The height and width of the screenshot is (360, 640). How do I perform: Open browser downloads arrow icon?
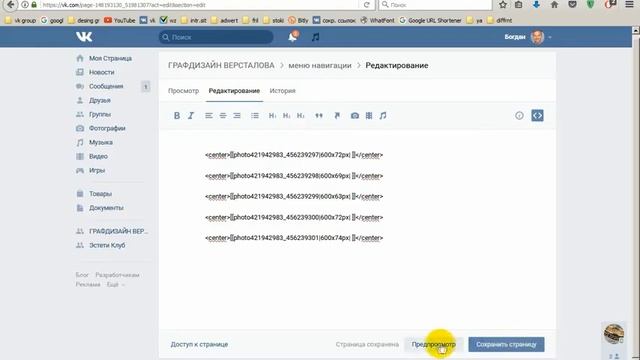536,5
